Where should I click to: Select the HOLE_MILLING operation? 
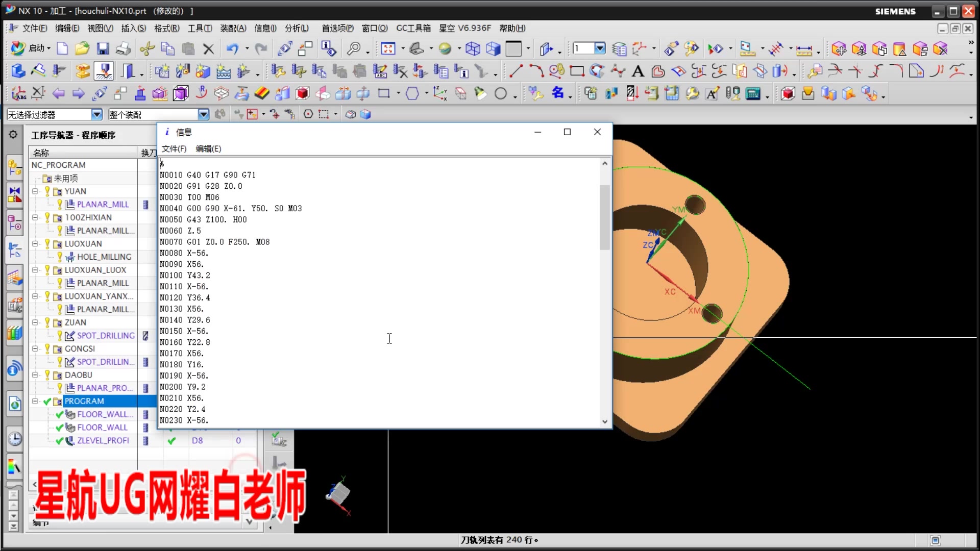[104, 257]
